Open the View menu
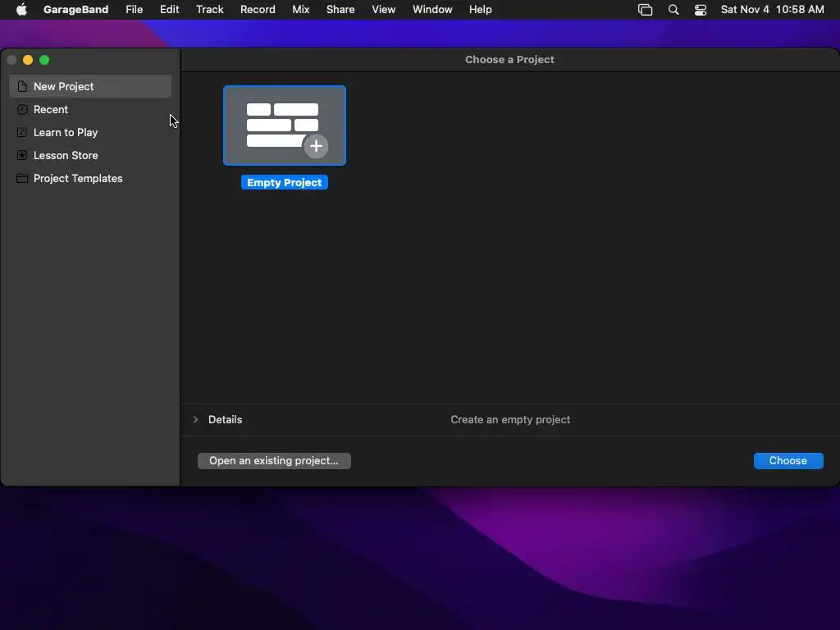The width and height of the screenshot is (840, 630). (x=384, y=10)
